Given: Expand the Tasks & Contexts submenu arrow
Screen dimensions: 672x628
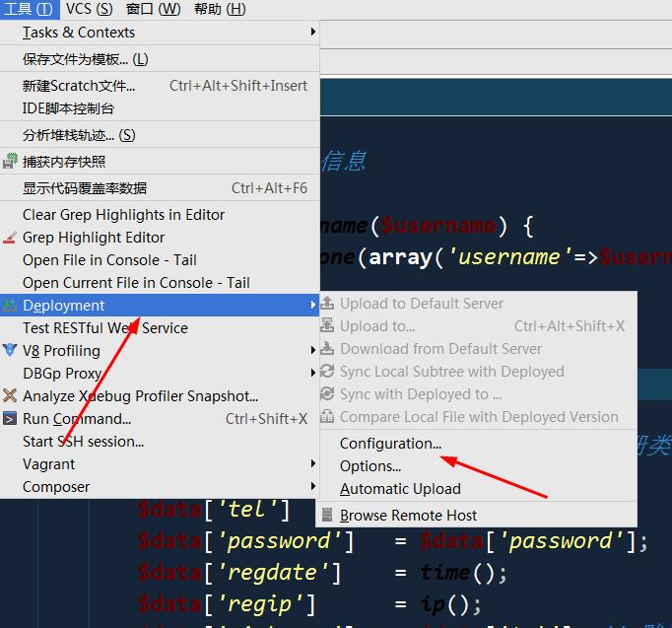Looking at the screenshot, I should pos(313,32).
